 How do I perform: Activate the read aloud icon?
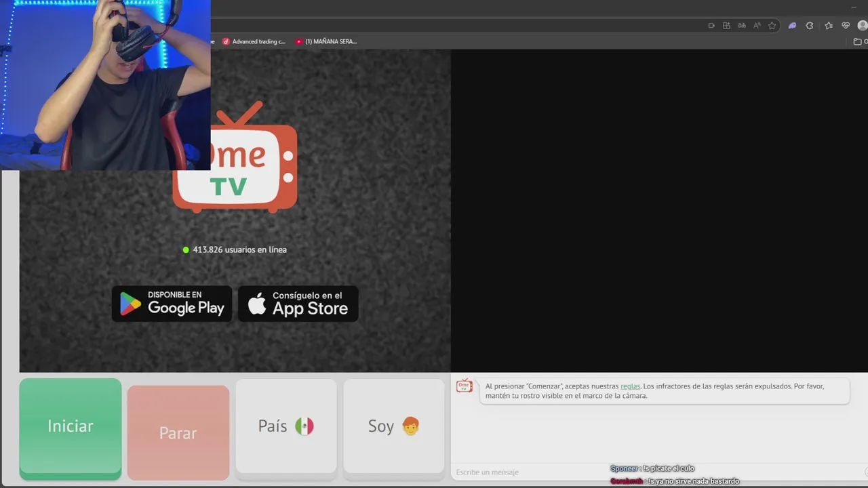coord(757,26)
